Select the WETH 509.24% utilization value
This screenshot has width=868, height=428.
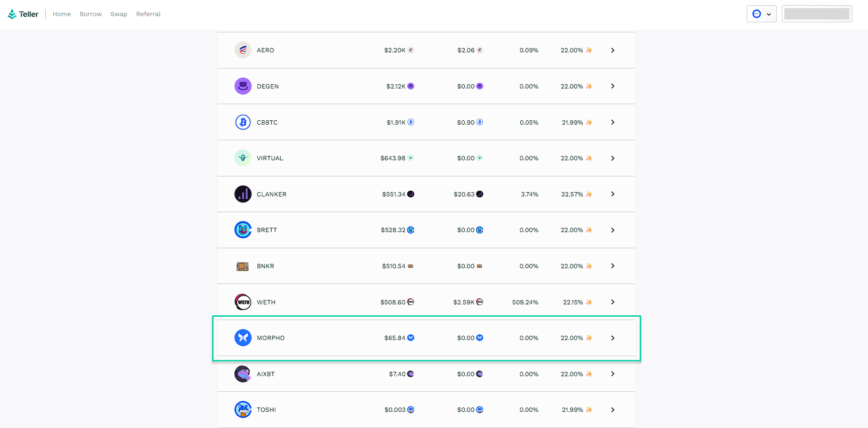tap(525, 302)
